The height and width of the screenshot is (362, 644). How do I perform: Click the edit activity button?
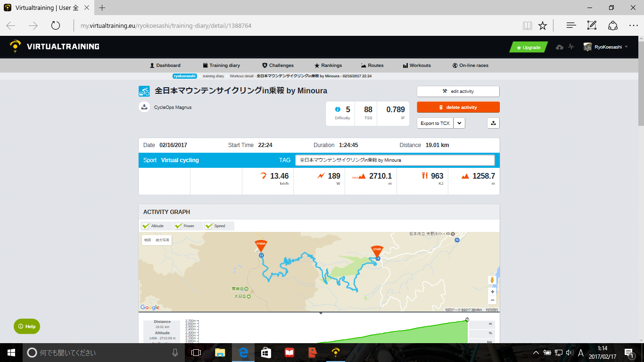tap(458, 91)
